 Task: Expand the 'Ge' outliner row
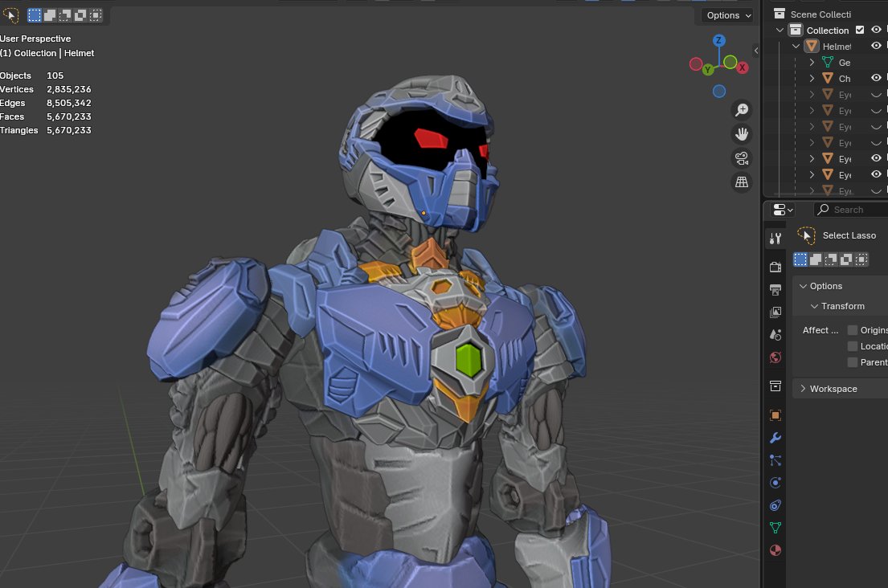click(x=812, y=62)
